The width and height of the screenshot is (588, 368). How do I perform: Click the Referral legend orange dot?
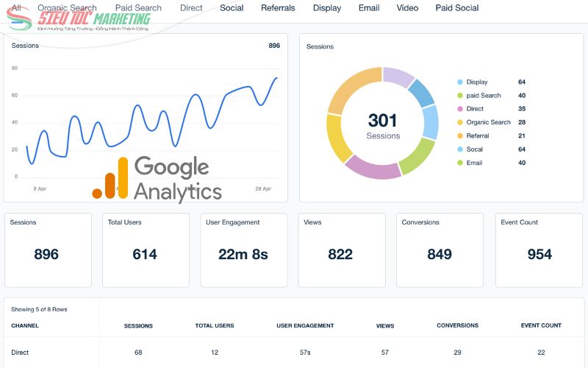click(460, 136)
